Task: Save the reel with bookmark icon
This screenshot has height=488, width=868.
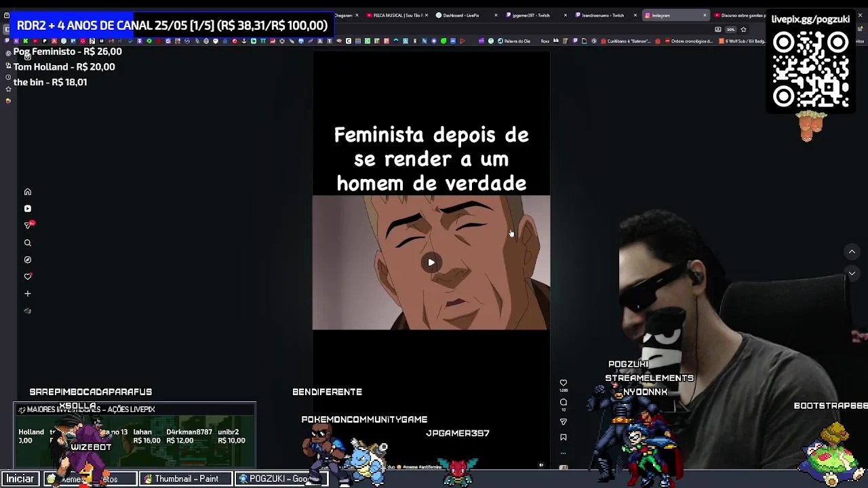Action: point(564,438)
